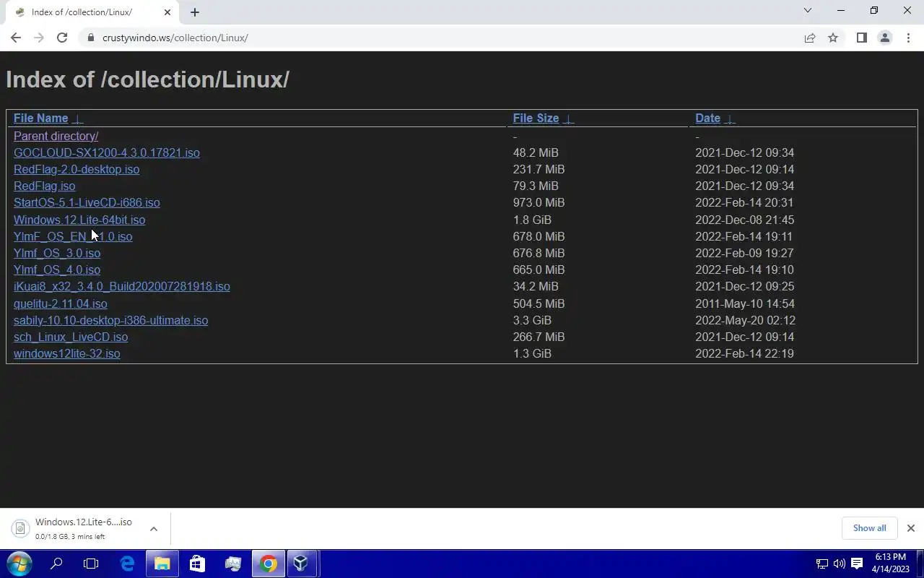Close the downloads bar
The height and width of the screenshot is (578, 924).
[x=911, y=528]
